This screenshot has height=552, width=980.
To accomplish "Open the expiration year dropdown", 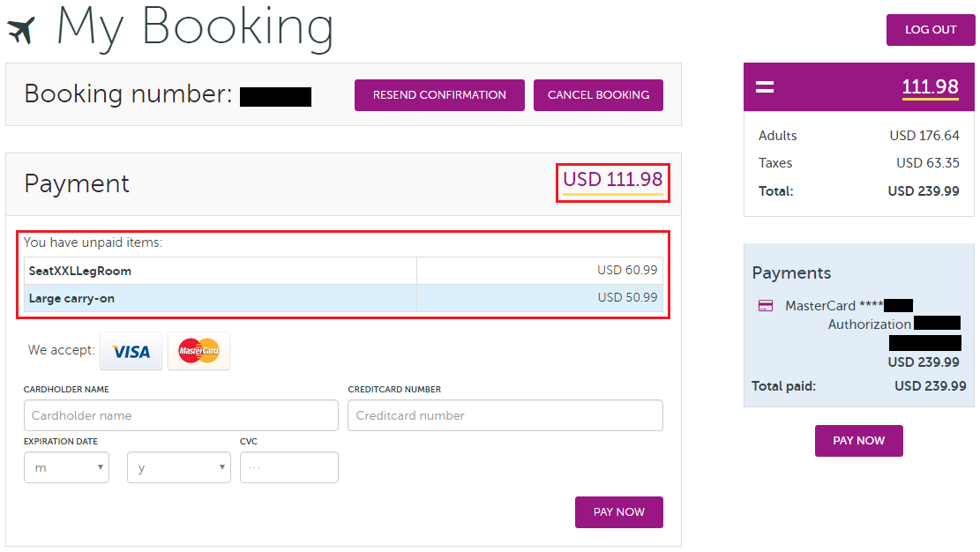I will pyautogui.click(x=178, y=467).
